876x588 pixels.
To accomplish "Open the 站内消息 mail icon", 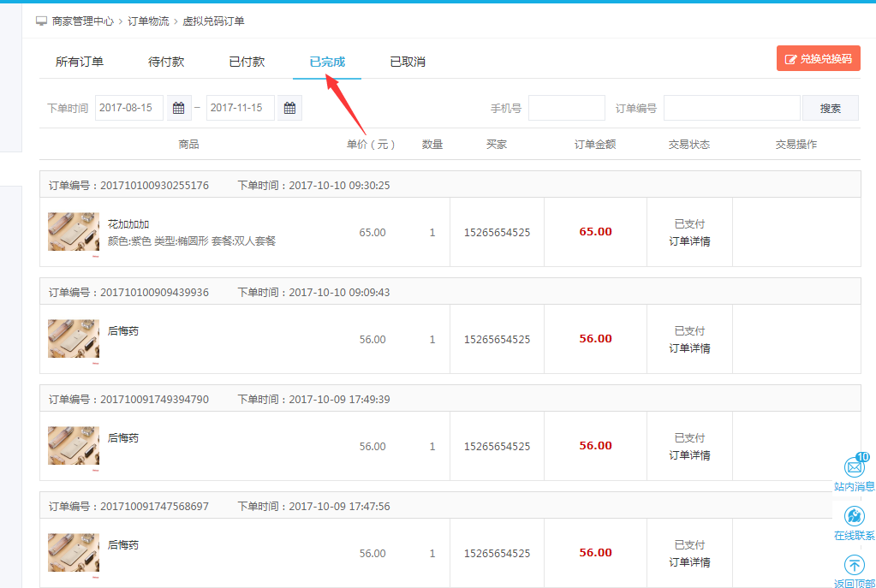I will [x=854, y=467].
